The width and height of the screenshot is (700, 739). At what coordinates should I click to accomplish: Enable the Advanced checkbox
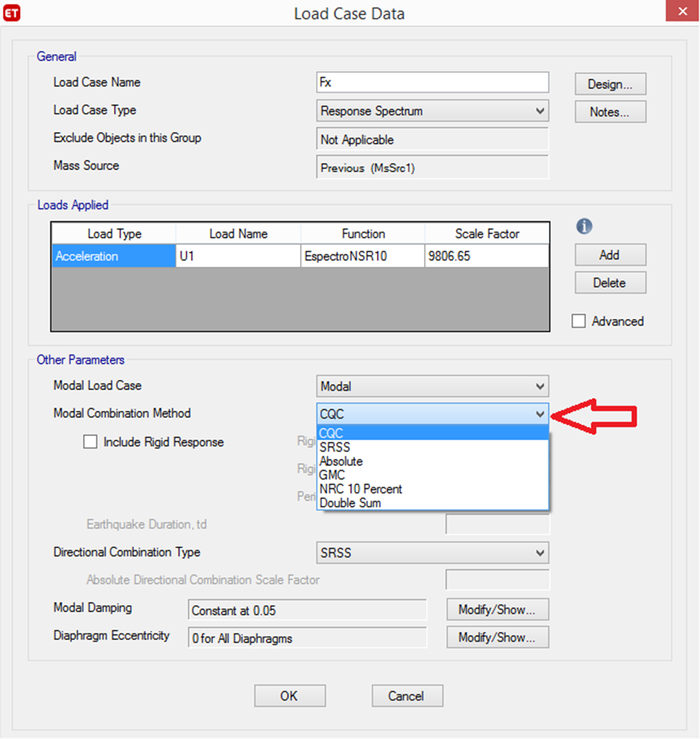pos(579,321)
